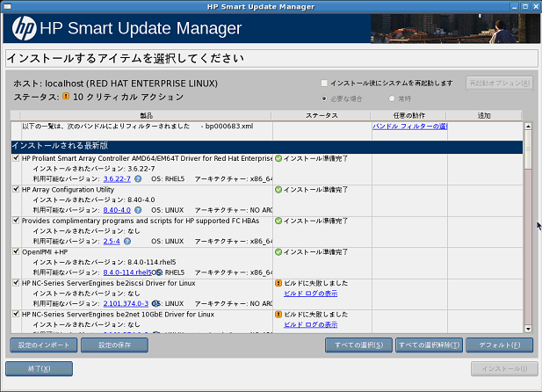Click green ready icon for HP Array Configuration Utility
Viewport: 542px width, 392px height.
coord(278,190)
